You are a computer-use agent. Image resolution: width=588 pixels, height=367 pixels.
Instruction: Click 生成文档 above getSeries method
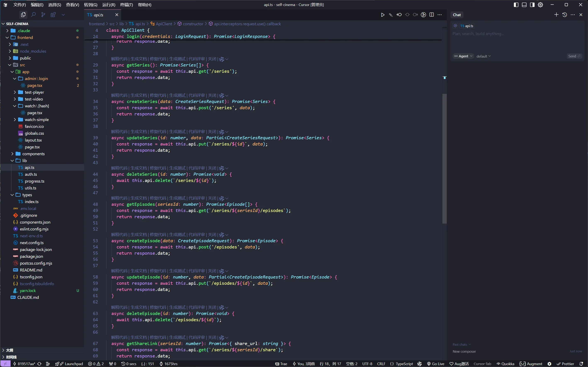[x=138, y=59]
